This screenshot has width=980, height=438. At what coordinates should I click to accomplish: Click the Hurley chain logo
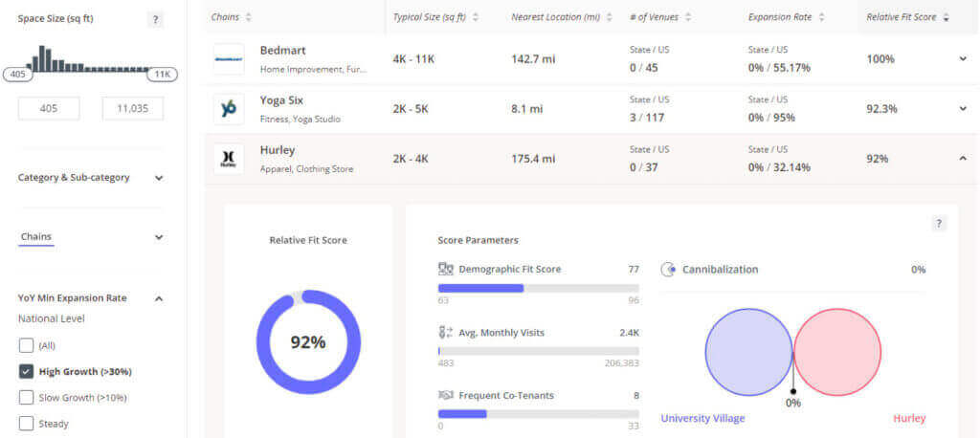pyautogui.click(x=228, y=160)
